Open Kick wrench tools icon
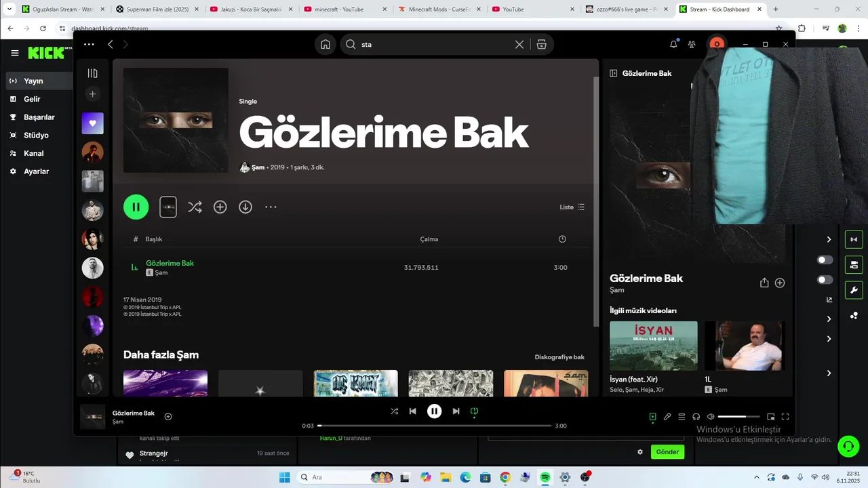Screen dimensions: 868x488 [x=854, y=290]
